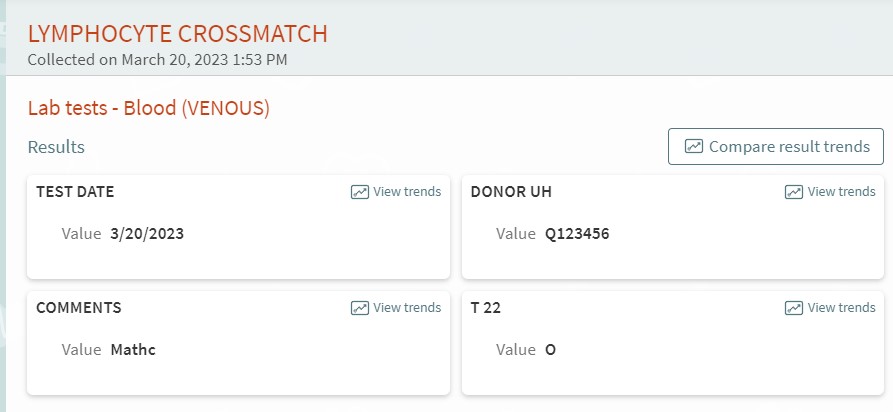Open View trends text link for COMMENTS
The height and width of the screenshot is (412, 893).
(x=407, y=308)
